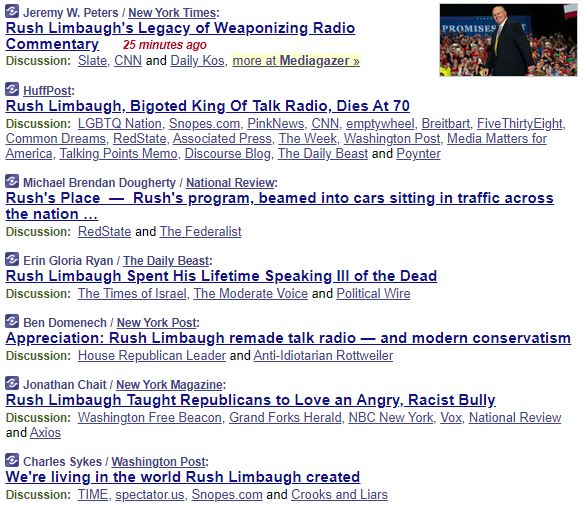Visit the Crooks and Liars discussion link

coord(339,495)
